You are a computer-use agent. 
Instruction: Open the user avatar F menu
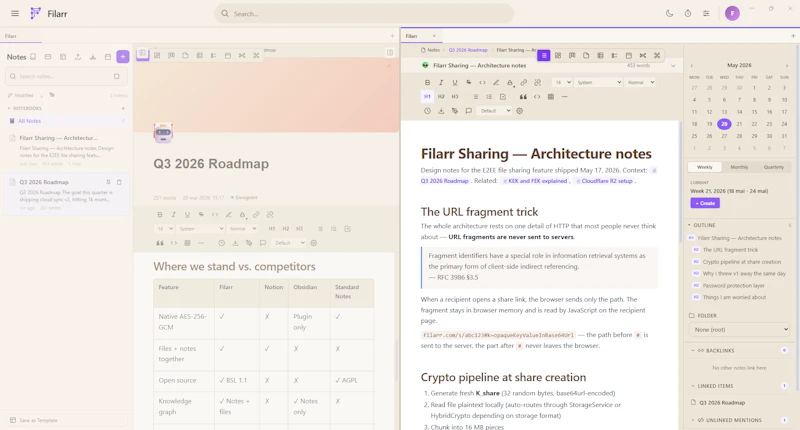pyautogui.click(x=732, y=14)
